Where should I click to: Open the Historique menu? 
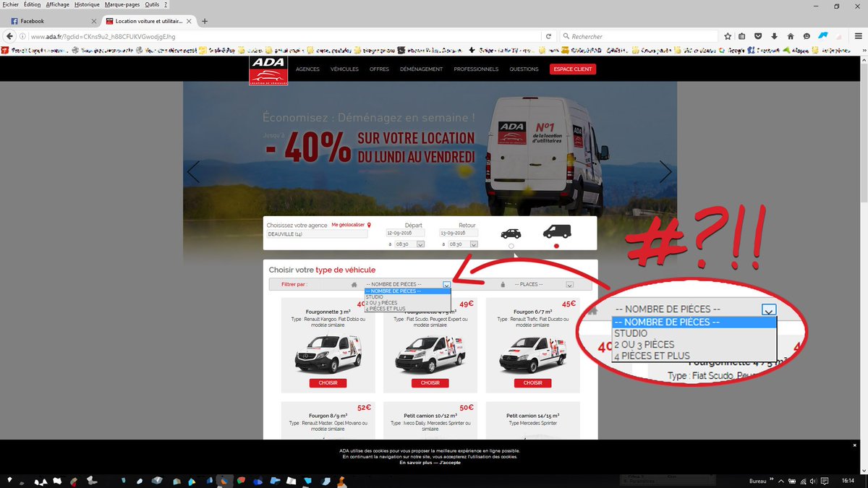tap(87, 4)
